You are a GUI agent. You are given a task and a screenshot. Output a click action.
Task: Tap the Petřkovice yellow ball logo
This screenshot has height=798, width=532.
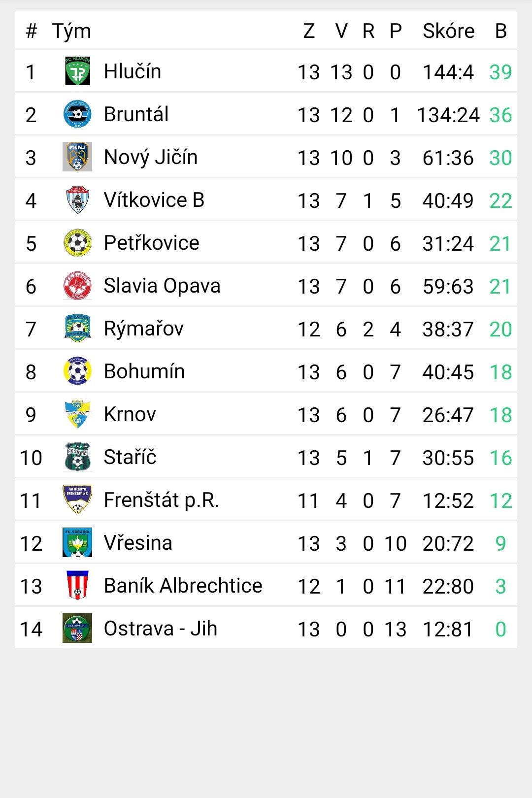(77, 242)
